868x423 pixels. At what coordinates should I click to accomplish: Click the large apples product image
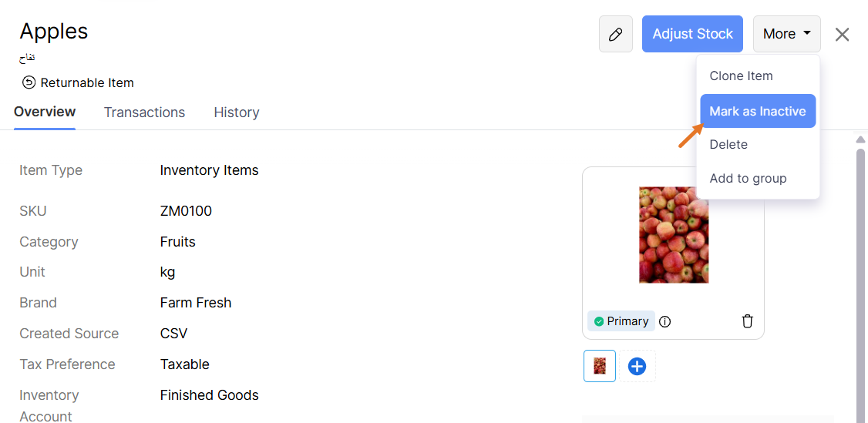(673, 234)
